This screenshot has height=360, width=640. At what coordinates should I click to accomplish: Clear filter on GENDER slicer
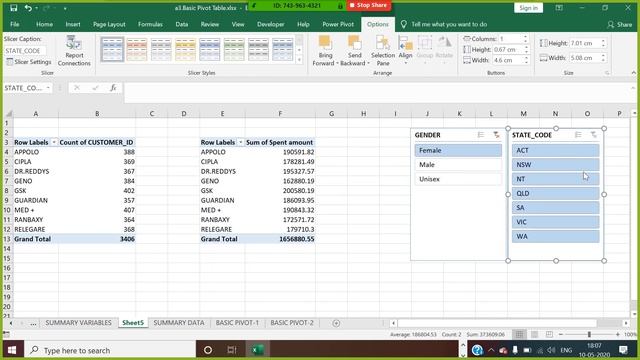496,135
